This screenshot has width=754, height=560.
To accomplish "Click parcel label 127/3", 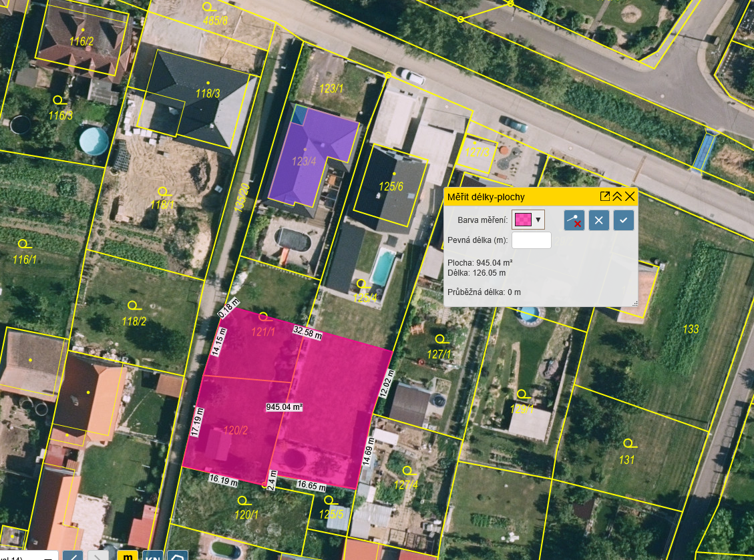I will tap(477, 152).
